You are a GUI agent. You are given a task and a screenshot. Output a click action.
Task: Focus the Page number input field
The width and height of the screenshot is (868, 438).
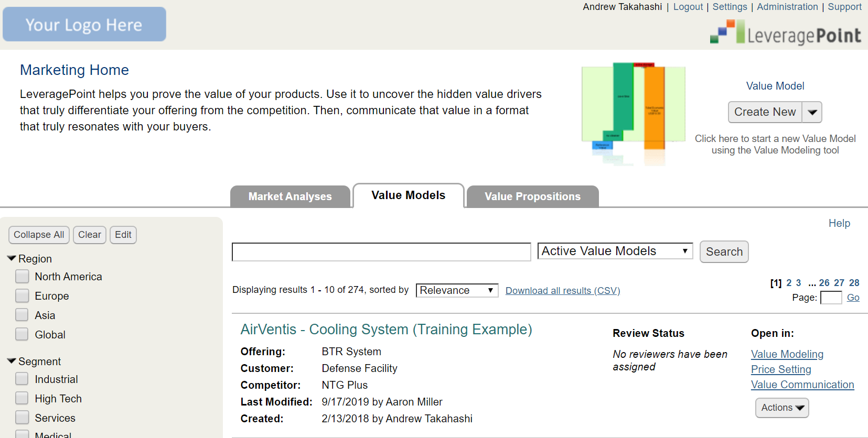(x=831, y=298)
